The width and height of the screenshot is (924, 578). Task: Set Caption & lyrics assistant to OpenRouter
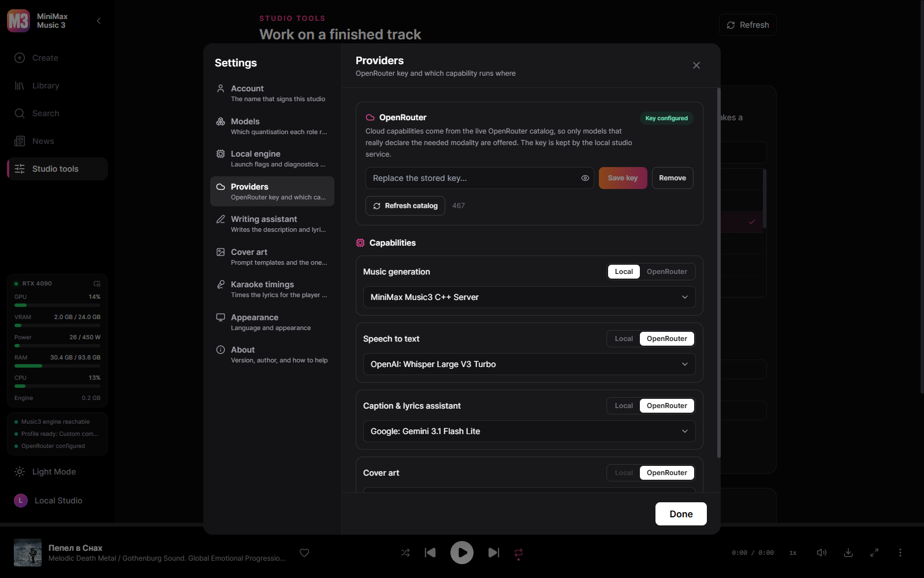click(667, 406)
